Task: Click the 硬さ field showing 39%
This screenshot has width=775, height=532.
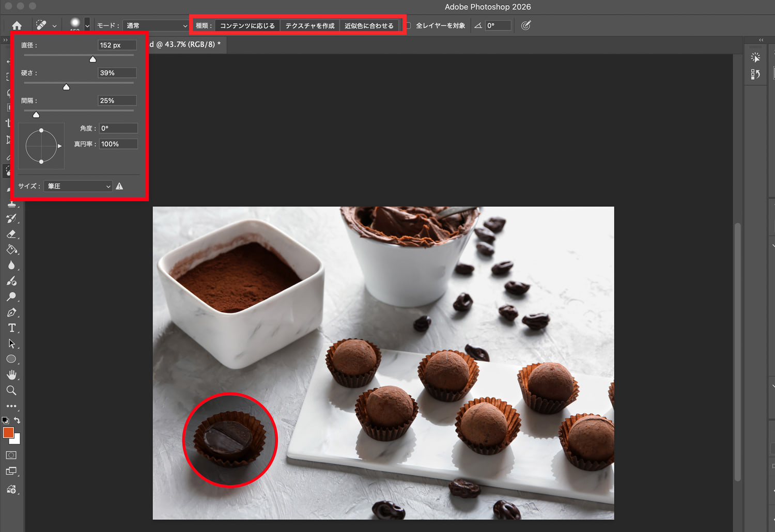Action: tap(117, 73)
